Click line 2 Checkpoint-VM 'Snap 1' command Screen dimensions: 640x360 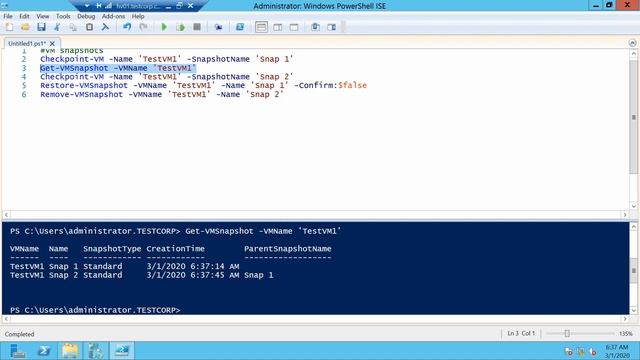click(x=167, y=59)
